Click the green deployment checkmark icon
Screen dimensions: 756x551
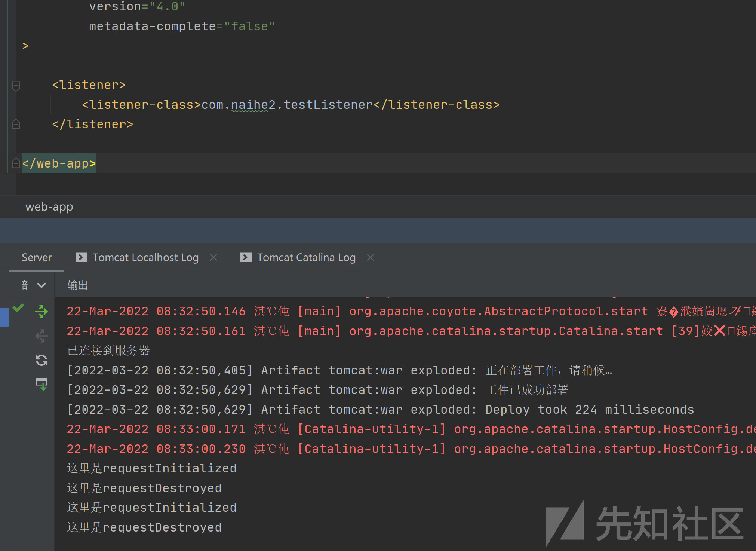(18, 308)
